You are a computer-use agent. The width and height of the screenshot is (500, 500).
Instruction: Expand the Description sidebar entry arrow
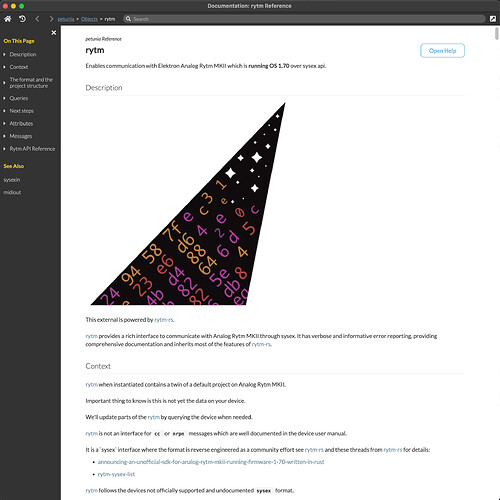pyautogui.click(x=4, y=54)
